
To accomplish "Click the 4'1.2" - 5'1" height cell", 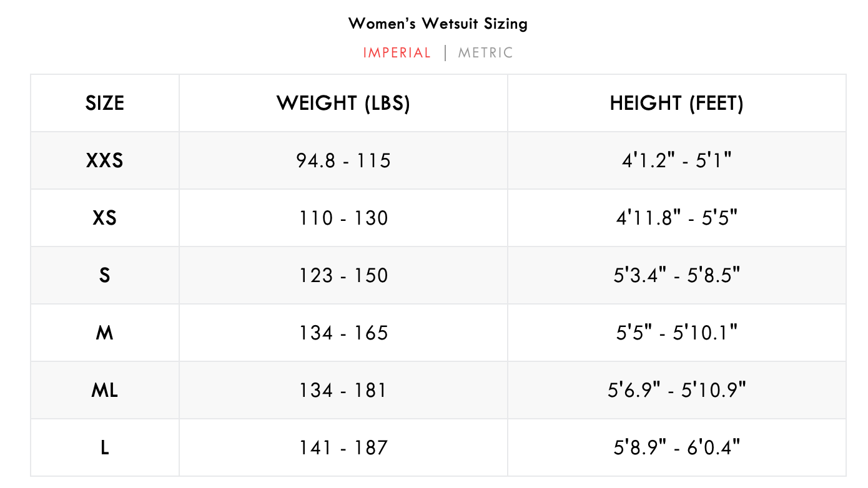I will (676, 160).
